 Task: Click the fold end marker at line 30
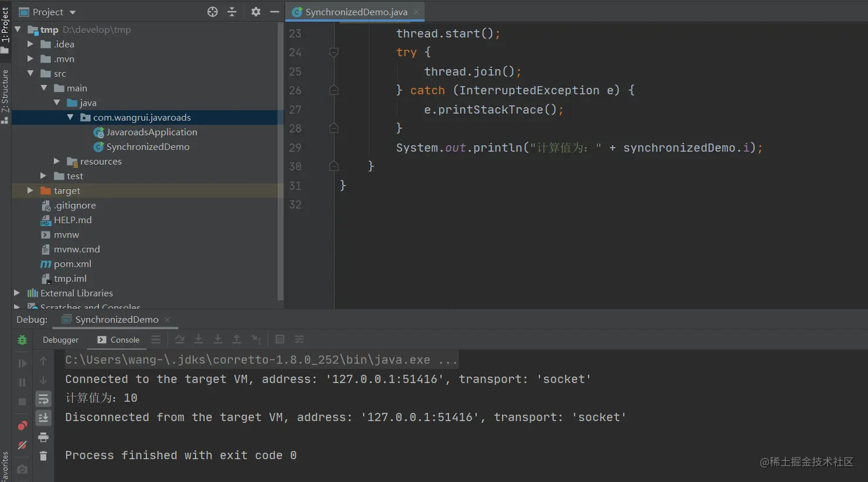click(334, 166)
